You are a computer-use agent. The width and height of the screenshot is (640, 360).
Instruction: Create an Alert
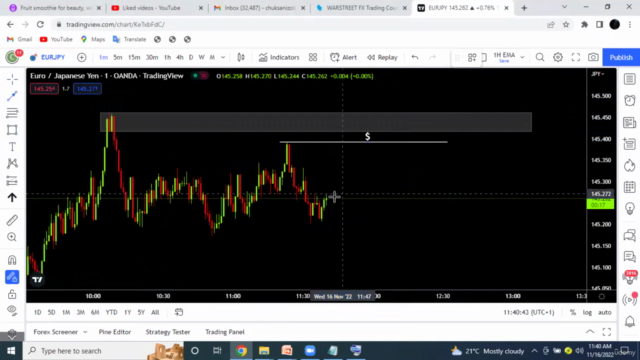(x=343, y=58)
